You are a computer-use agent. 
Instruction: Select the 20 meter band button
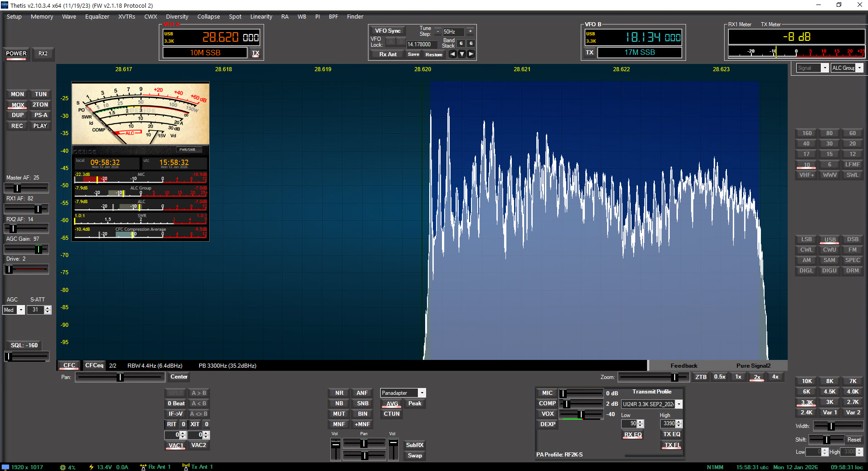pos(852,144)
